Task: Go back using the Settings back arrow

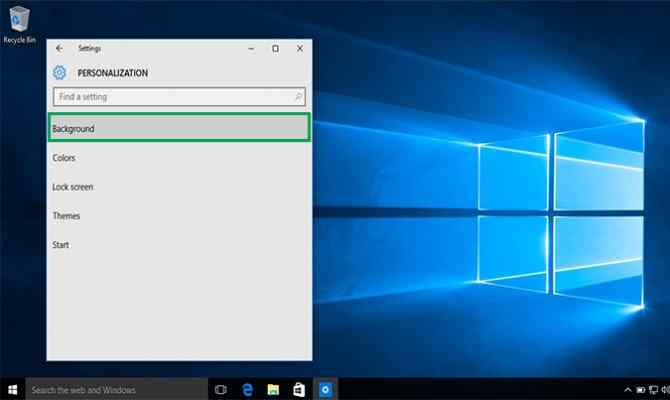Action: click(59, 48)
